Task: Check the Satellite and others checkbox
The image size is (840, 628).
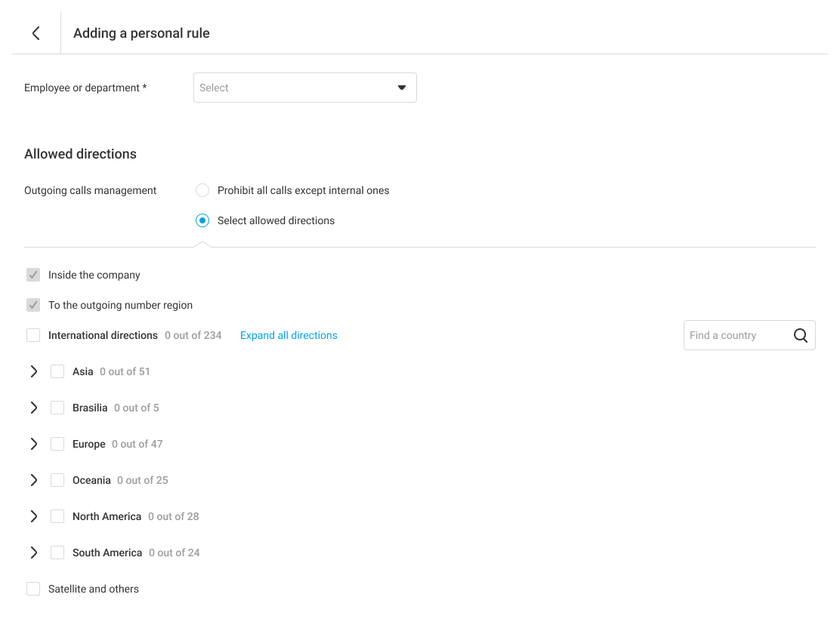Action: 33,589
